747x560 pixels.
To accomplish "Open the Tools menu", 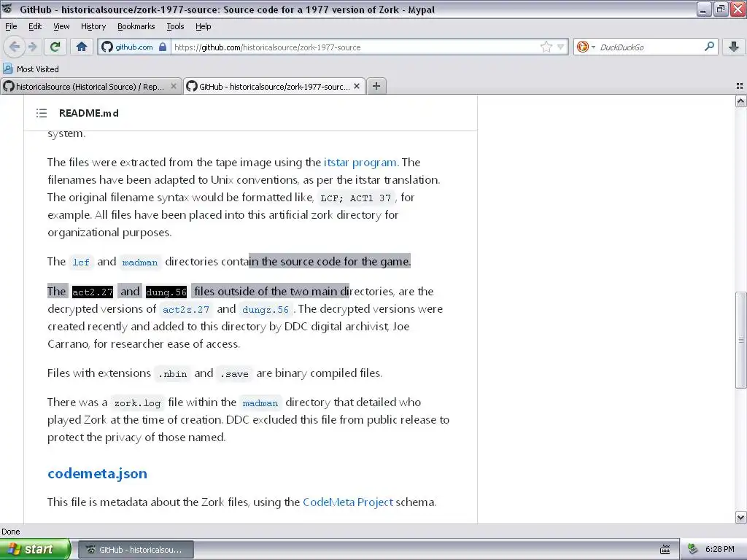I will click(x=175, y=26).
